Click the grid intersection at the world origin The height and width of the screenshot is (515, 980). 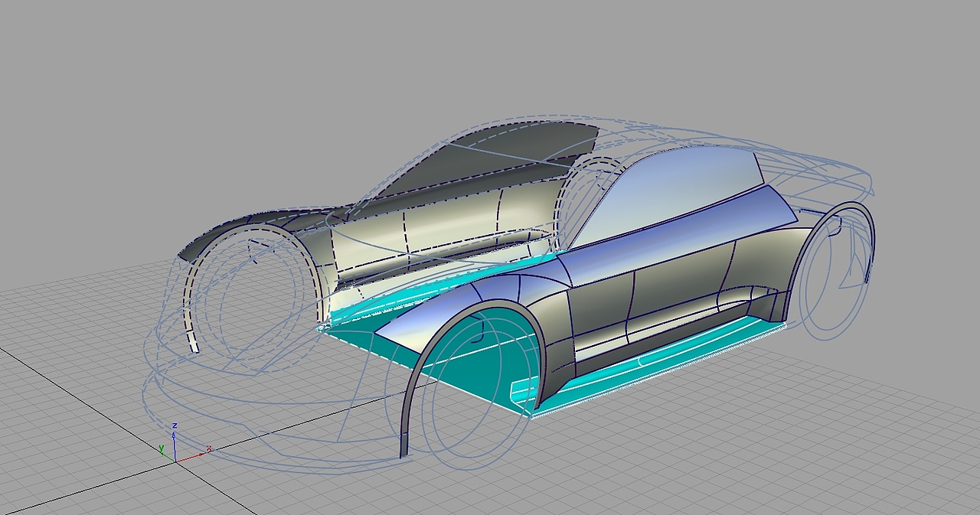(x=176, y=462)
